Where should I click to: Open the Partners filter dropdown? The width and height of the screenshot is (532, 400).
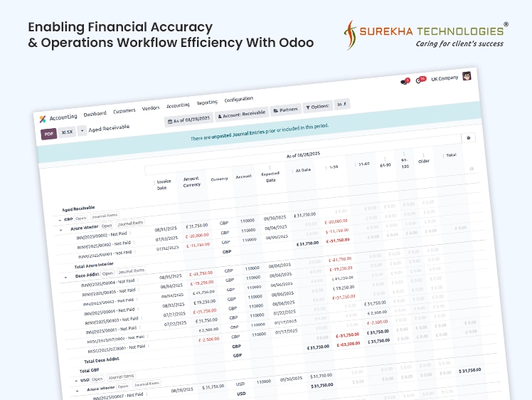[x=286, y=110]
